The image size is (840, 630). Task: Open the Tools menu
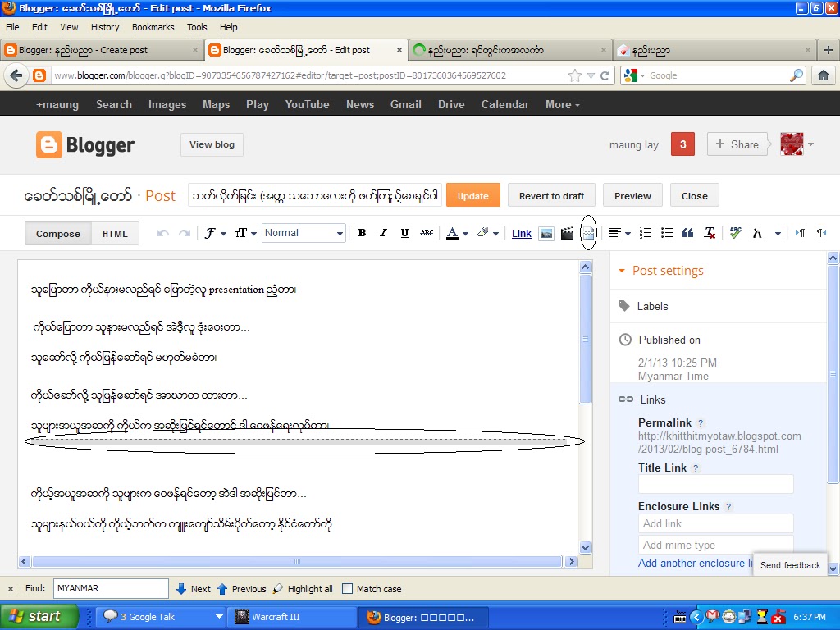[197, 27]
